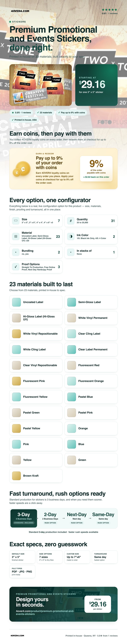
Task: Click the Size option icon
Action: point(16,221)
